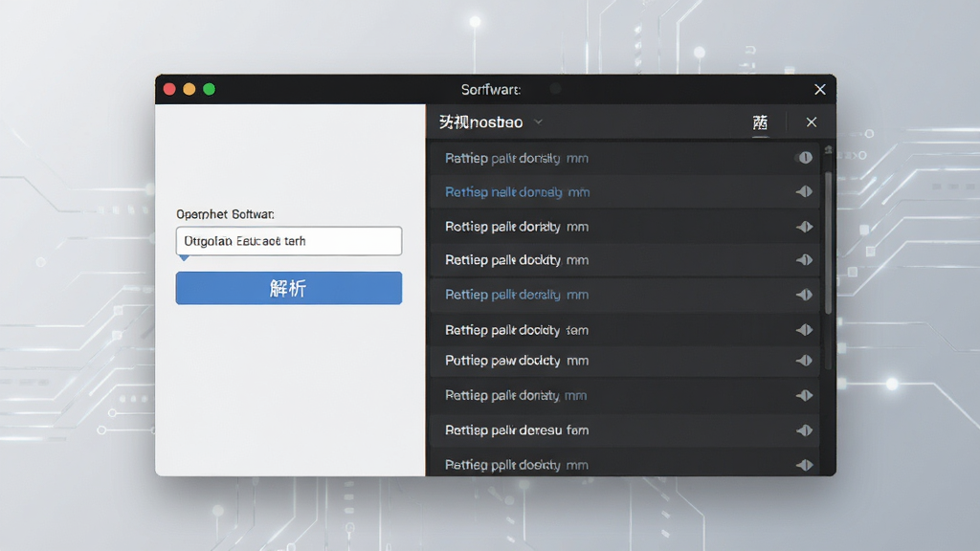Click the blue 解析 button
This screenshot has width=980, height=551.
click(289, 288)
